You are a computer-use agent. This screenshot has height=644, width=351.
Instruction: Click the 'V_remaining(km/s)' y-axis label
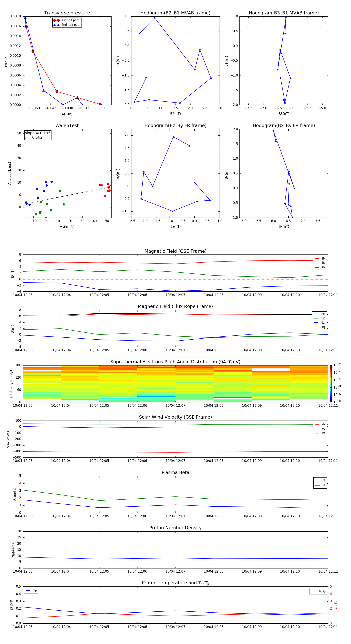point(10,173)
